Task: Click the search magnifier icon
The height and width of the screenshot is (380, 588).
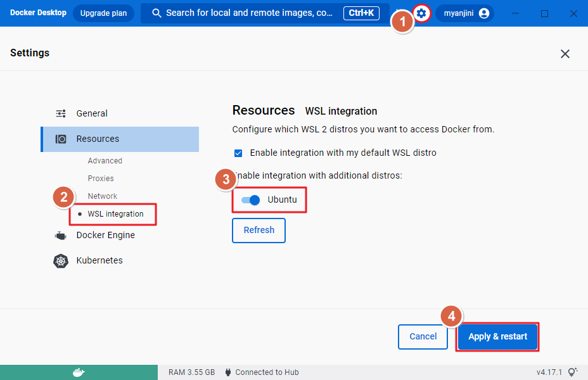Action: [157, 13]
